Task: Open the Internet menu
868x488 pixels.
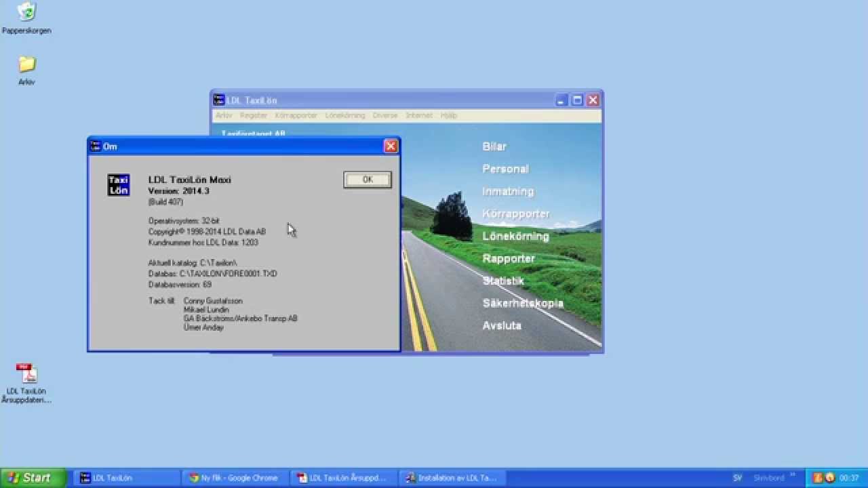Action: [x=419, y=115]
